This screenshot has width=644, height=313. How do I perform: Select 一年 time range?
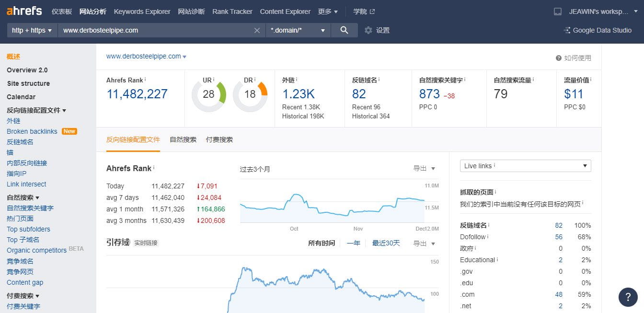click(x=354, y=243)
